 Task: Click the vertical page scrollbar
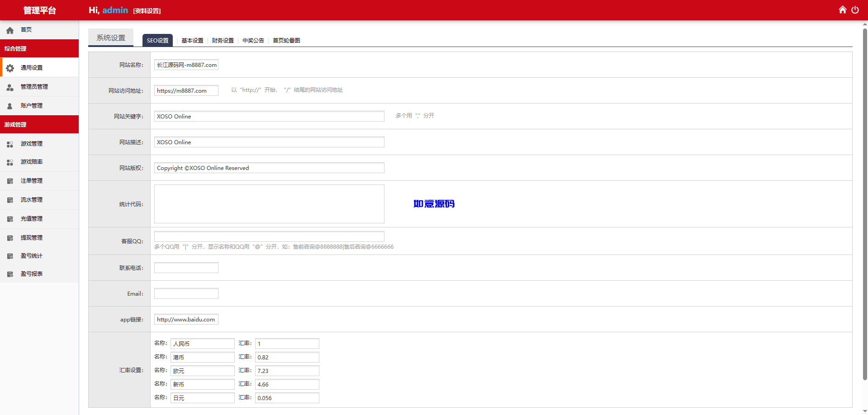point(865,203)
